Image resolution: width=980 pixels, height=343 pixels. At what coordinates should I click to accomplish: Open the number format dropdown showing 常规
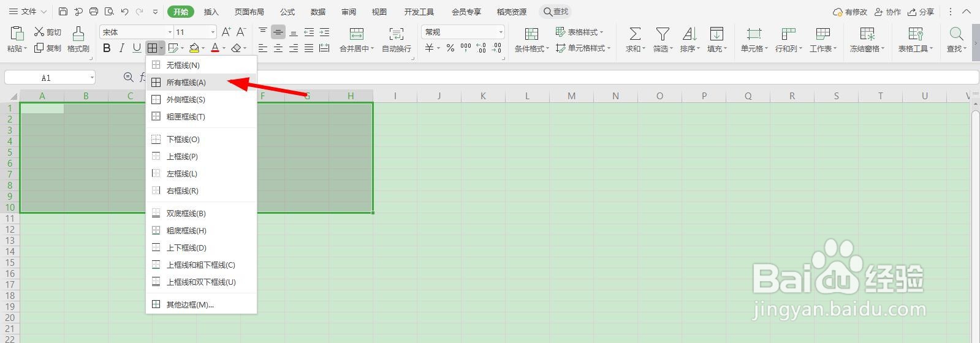pyautogui.click(x=501, y=32)
